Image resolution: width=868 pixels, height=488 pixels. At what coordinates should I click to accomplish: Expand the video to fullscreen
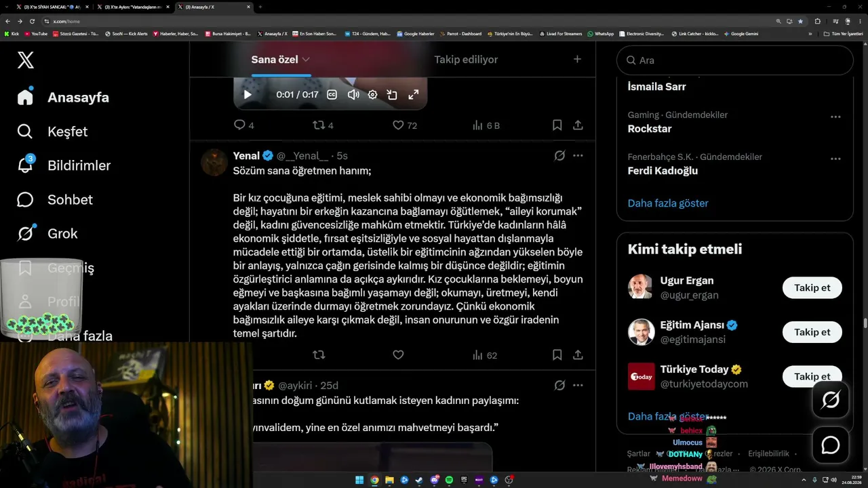[413, 95]
